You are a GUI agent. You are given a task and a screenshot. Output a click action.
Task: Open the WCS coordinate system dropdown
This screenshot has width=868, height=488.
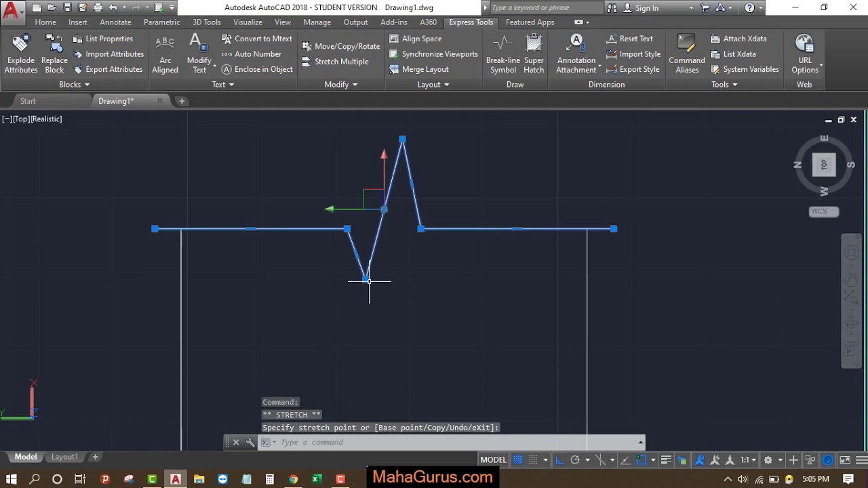[x=824, y=211]
